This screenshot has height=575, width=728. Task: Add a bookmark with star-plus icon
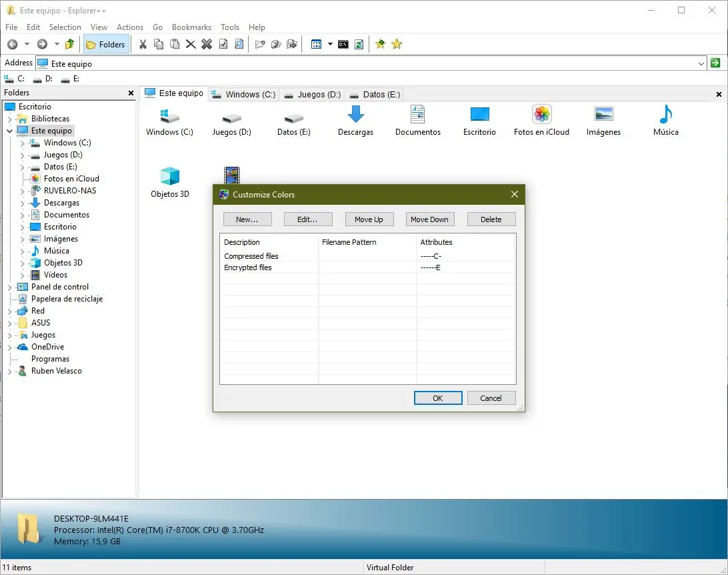380,44
